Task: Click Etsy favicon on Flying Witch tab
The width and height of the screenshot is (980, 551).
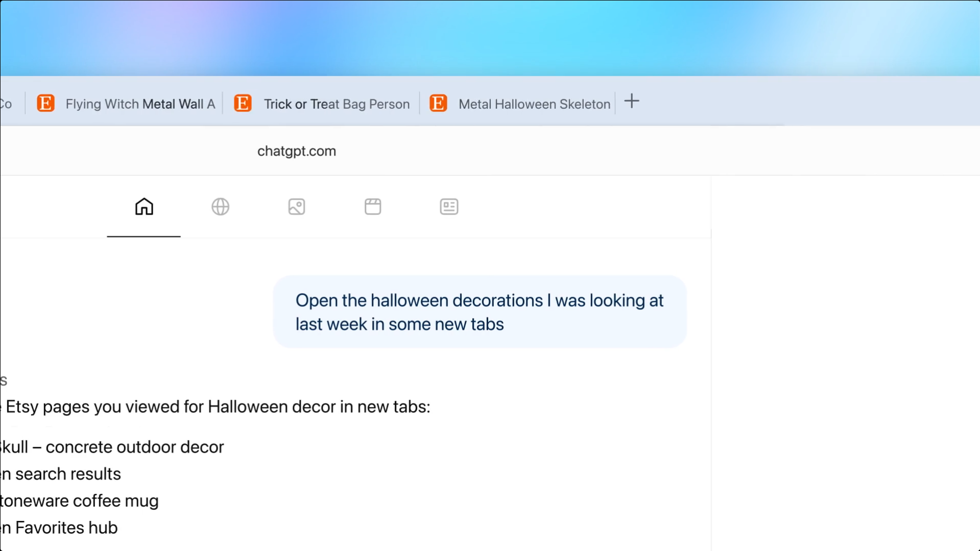Action: pyautogui.click(x=45, y=104)
